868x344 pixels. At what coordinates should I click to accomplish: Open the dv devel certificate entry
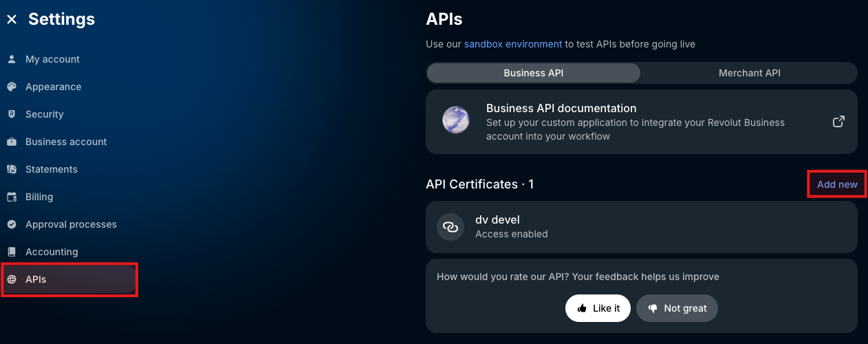(x=642, y=227)
